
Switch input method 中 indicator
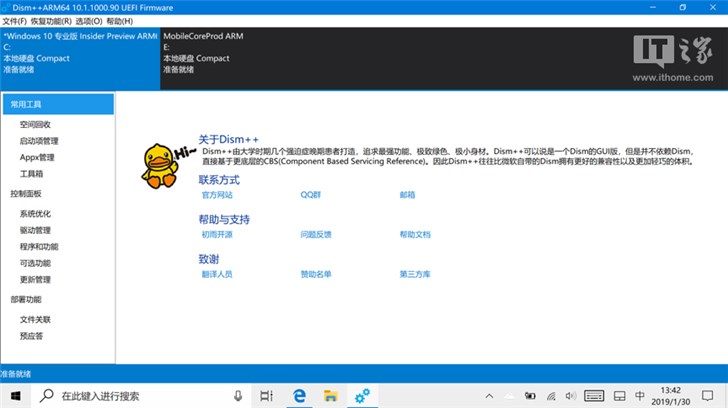tap(639, 395)
